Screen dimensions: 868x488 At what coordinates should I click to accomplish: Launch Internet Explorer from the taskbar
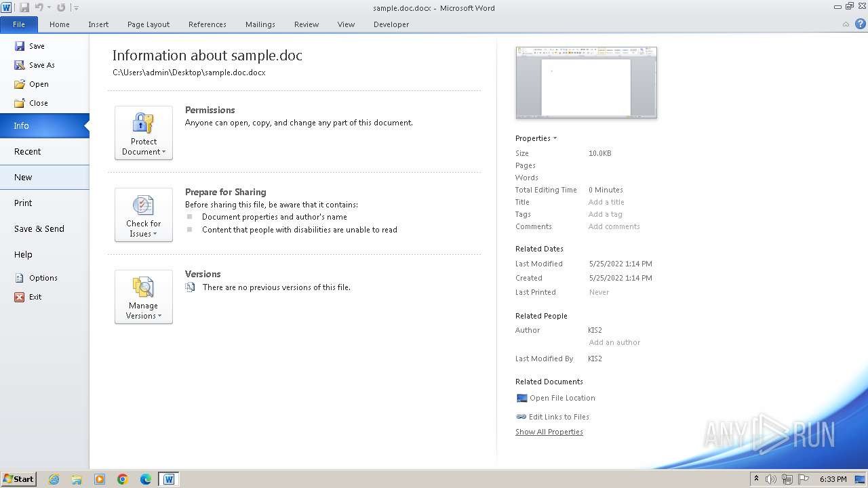coord(54,479)
